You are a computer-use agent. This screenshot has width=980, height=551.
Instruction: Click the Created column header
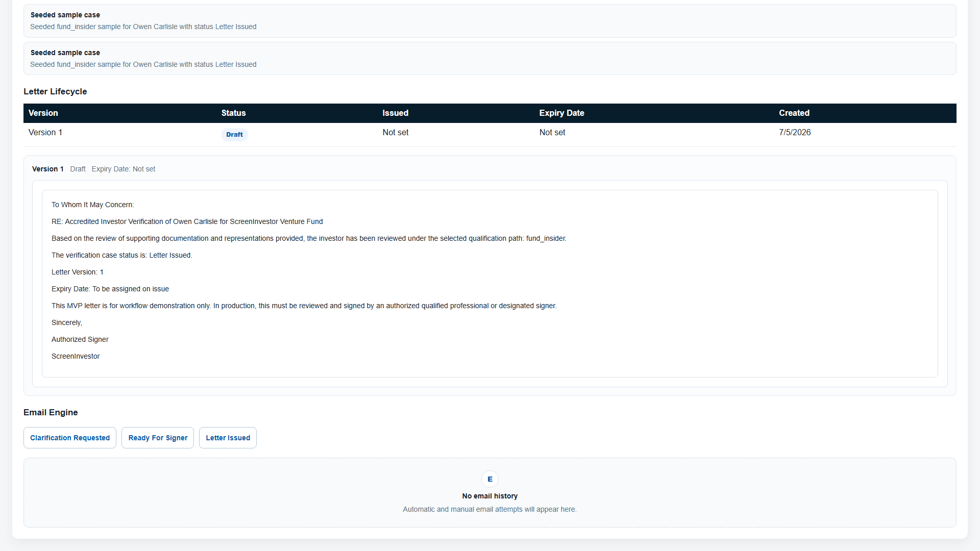(794, 113)
